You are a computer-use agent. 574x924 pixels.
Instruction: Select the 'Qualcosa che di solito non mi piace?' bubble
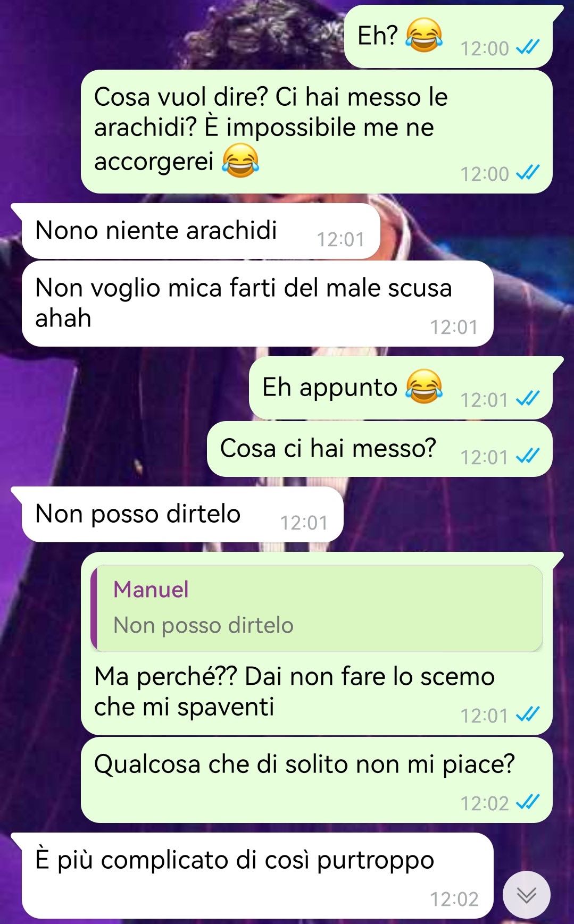pyautogui.click(x=317, y=780)
